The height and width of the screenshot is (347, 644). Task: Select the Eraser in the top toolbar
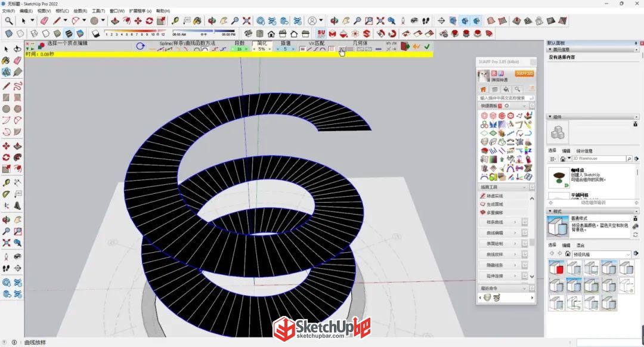pos(44,20)
